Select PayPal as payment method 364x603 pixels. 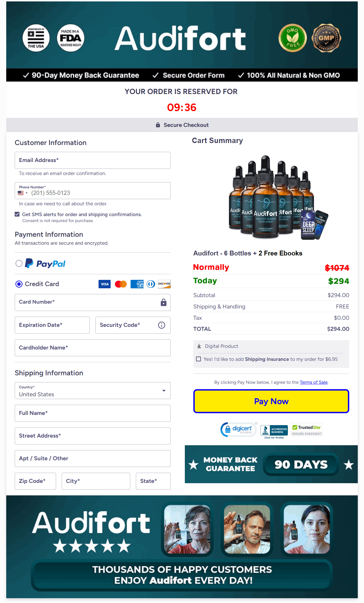tap(19, 263)
